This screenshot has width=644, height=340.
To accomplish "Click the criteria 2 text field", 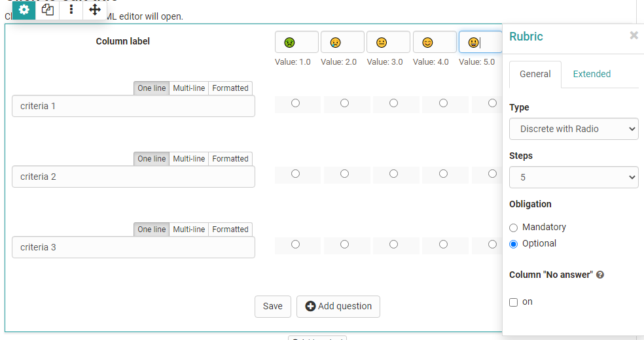I will 134,177.
